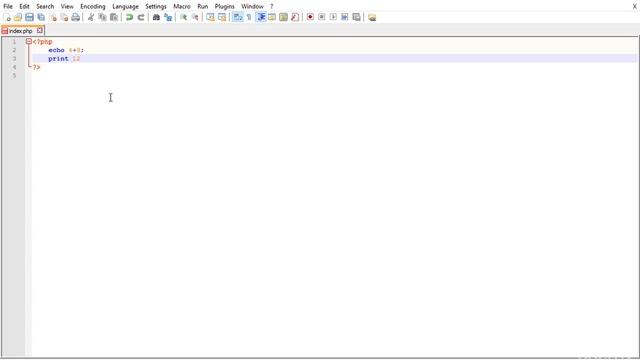Open the Run menu
640x360 pixels.
tap(202, 7)
